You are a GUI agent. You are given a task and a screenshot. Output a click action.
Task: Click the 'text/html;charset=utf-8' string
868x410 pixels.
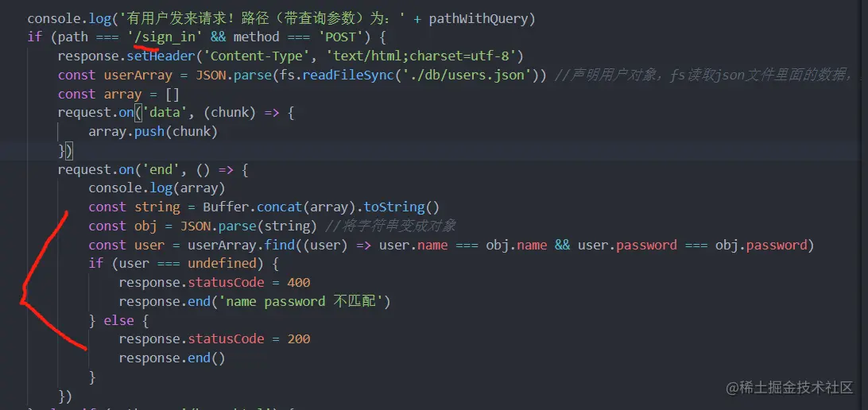tap(425, 56)
